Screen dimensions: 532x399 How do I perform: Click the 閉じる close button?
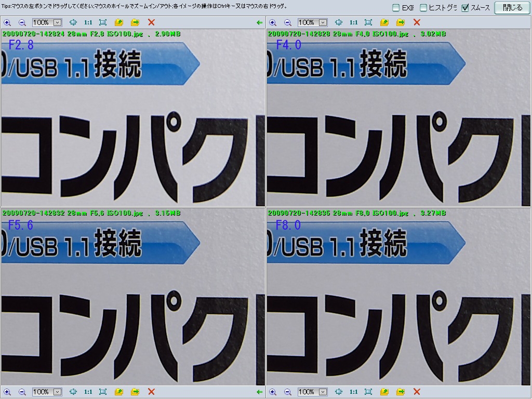tap(512, 7)
